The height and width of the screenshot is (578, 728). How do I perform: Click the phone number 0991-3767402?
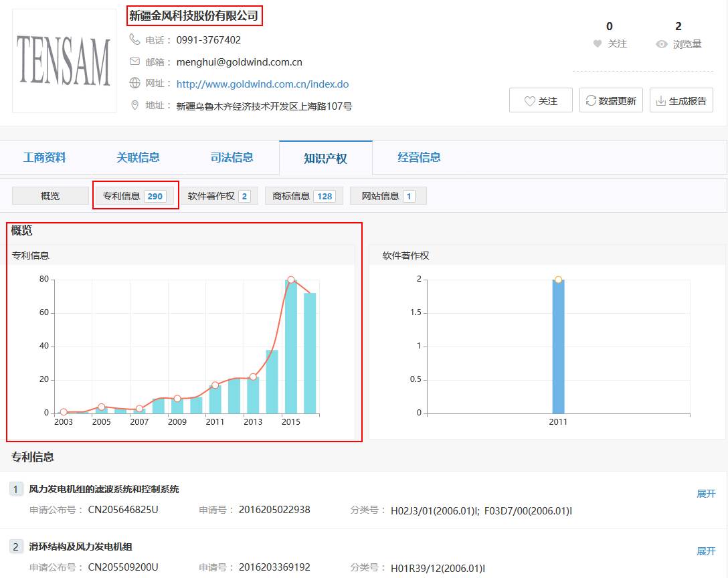point(209,40)
